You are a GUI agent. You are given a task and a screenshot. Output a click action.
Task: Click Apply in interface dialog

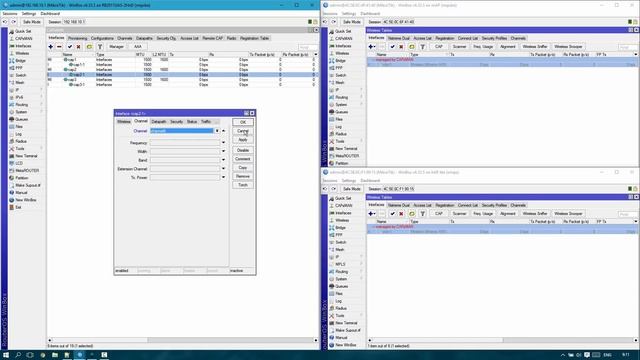coord(243,140)
